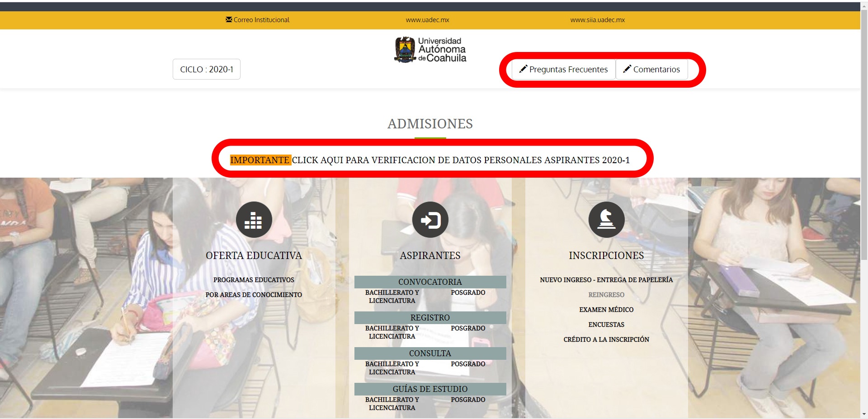Click the Inscripciones chess knight icon

pos(606,220)
